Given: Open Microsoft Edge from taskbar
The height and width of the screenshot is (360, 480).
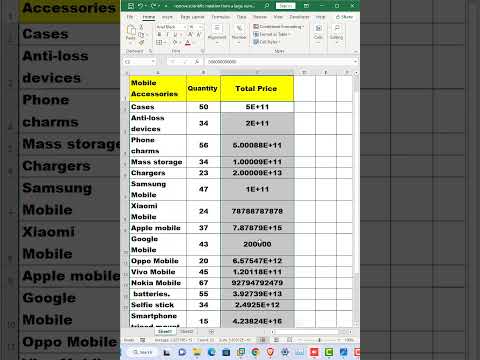Looking at the screenshot, I should 211,352.
